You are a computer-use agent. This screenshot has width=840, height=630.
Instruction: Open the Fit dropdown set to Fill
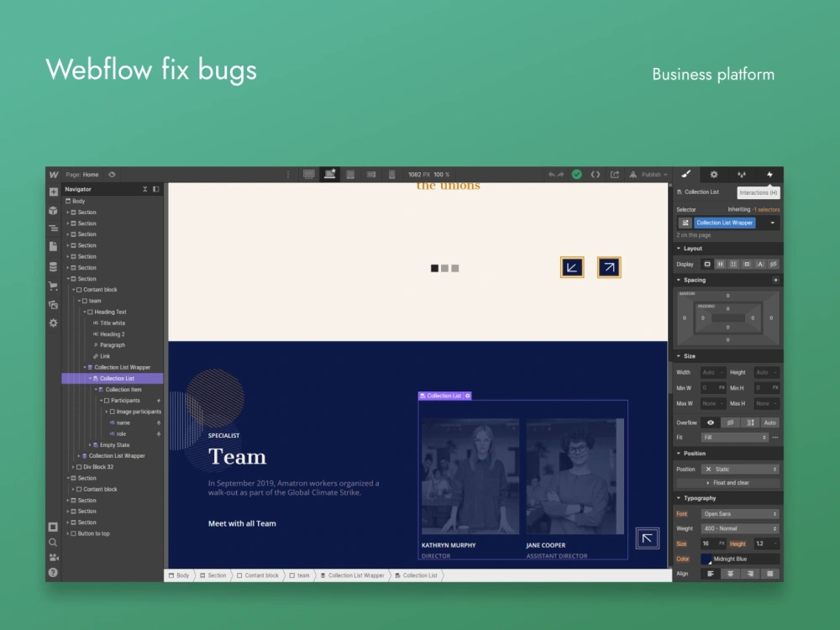(735, 438)
